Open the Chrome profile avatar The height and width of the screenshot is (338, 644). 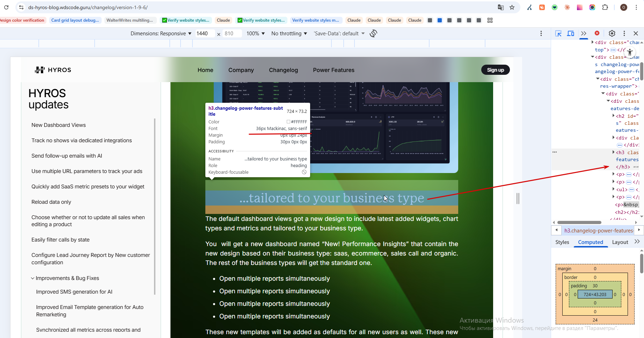coord(623,7)
